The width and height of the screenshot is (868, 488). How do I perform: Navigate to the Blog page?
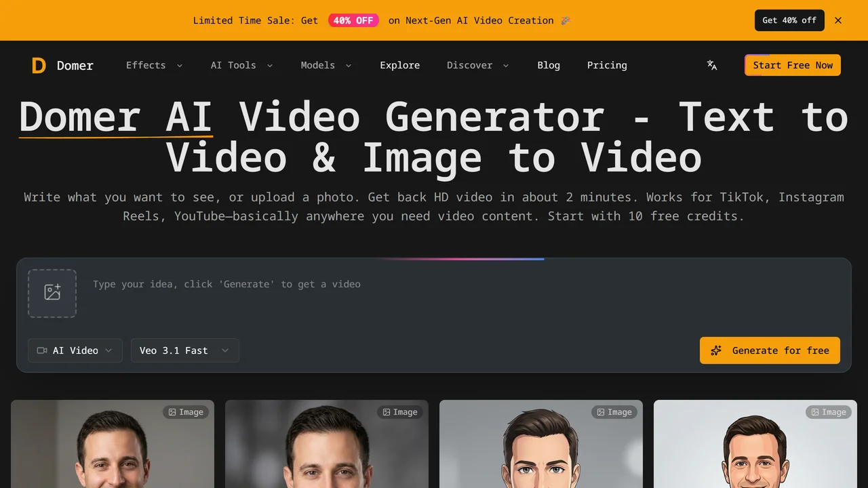click(x=549, y=65)
